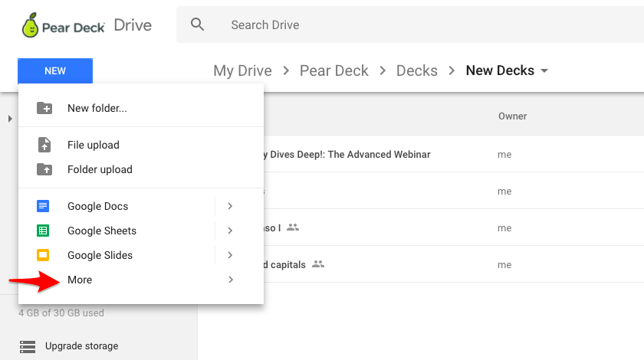Click owner 'me' in Advanced Webinar row

(504, 155)
